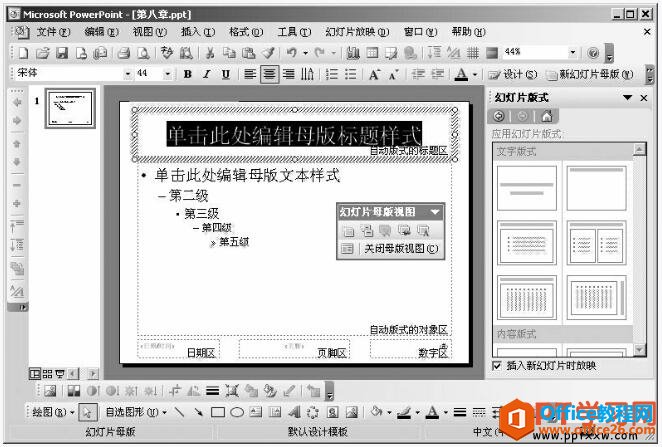The width and height of the screenshot is (662, 447).
Task: Pick font color with the A color button in formatting toolbar
Action: coord(461,75)
